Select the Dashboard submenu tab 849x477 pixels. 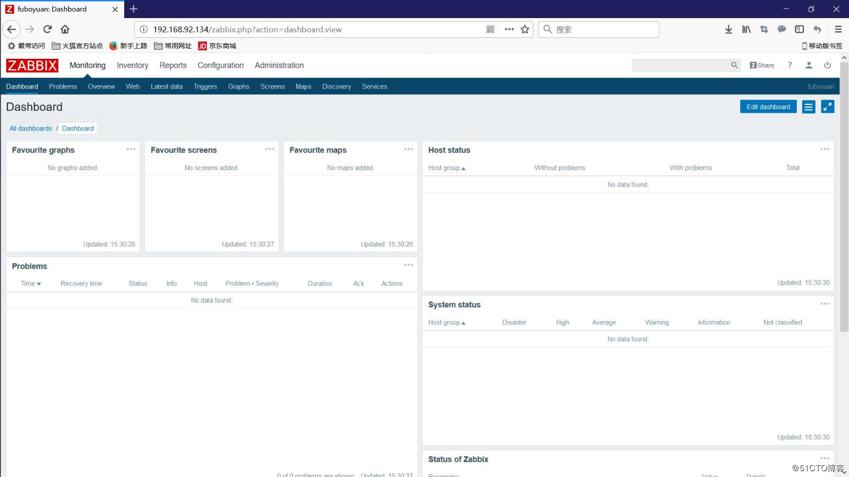tap(22, 87)
